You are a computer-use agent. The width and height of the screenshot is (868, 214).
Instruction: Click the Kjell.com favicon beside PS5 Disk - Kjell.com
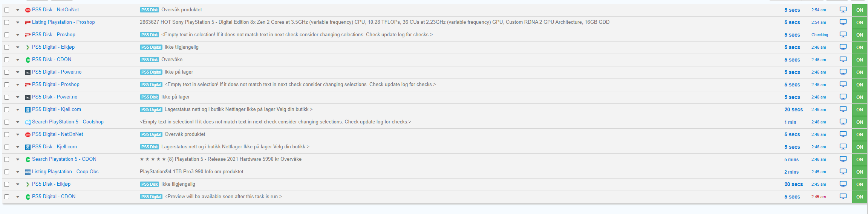click(28, 147)
